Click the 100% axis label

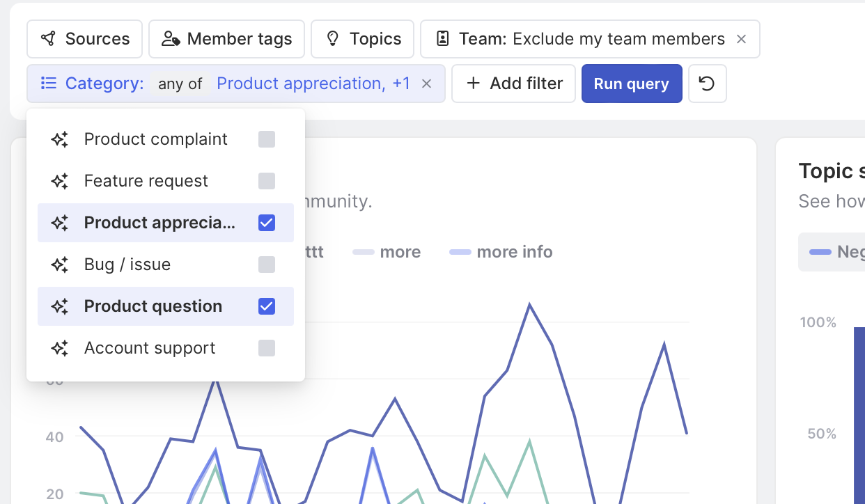pos(818,322)
